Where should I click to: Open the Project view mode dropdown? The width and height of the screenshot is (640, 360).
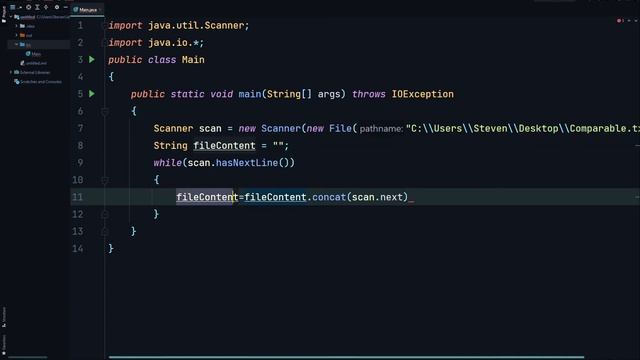[x=15, y=7]
